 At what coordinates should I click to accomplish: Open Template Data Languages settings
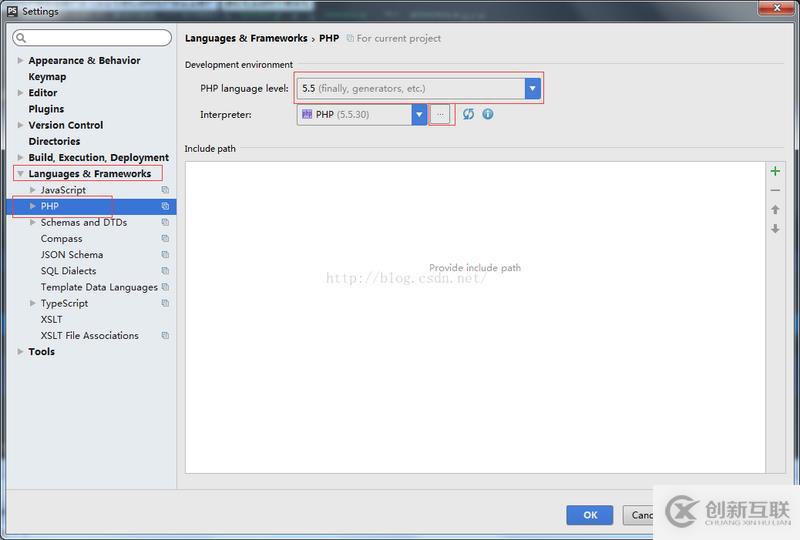99,287
